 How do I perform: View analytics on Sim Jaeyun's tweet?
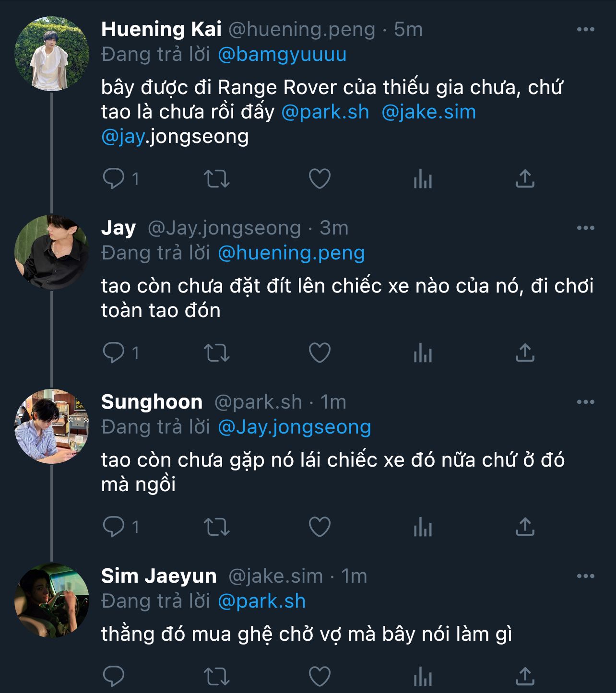click(423, 677)
